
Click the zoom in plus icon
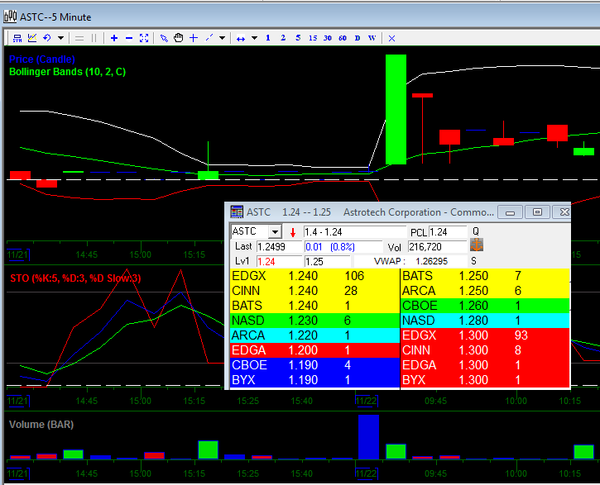pos(114,38)
